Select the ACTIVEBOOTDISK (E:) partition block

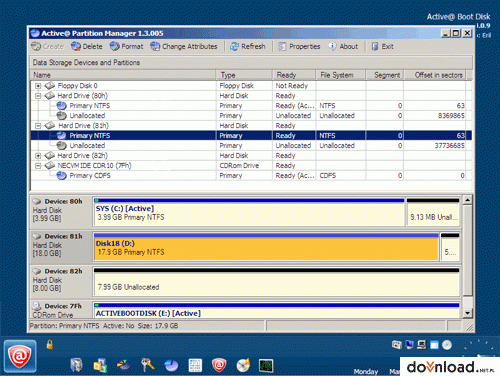(276, 310)
